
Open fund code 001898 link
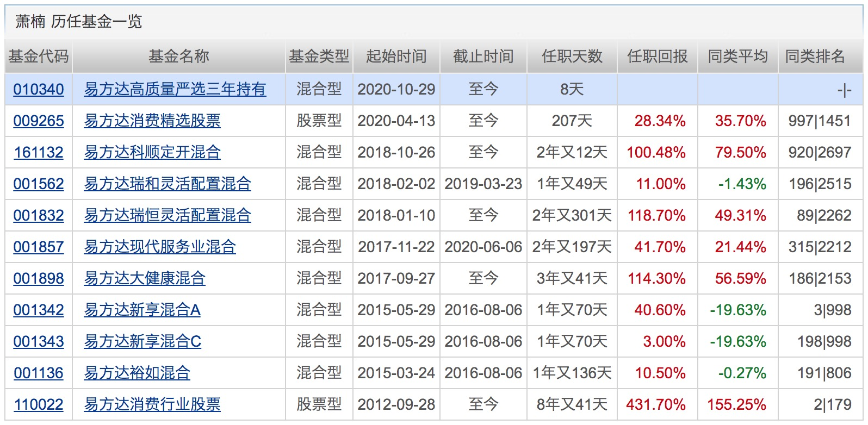(x=39, y=278)
